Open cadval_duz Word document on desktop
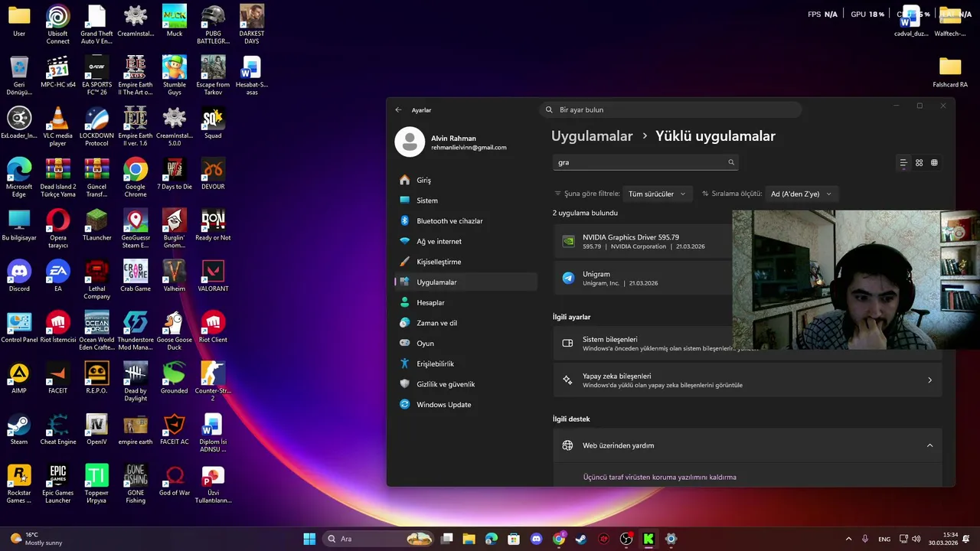This screenshot has height=551, width=980. 911,21
